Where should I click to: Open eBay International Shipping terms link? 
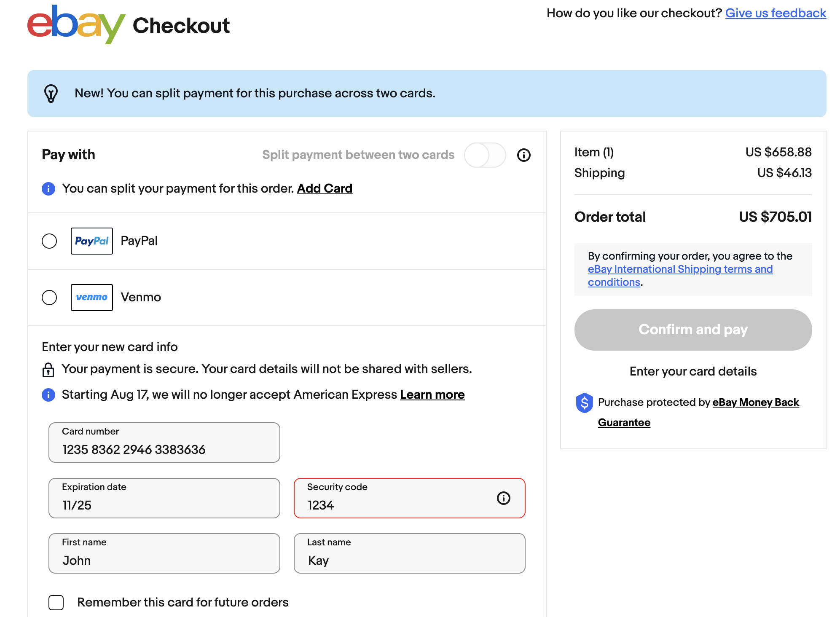coord(680,269)
